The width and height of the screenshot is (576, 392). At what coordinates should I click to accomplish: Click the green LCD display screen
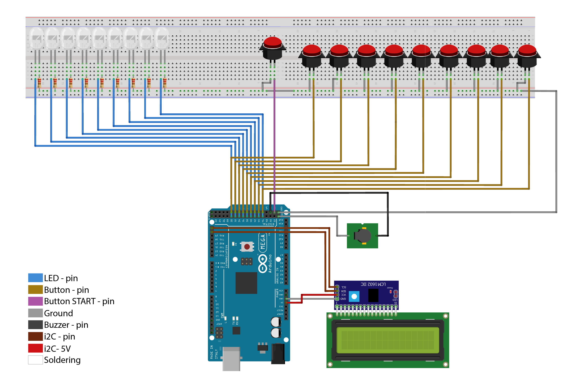[x=388, y=340]
